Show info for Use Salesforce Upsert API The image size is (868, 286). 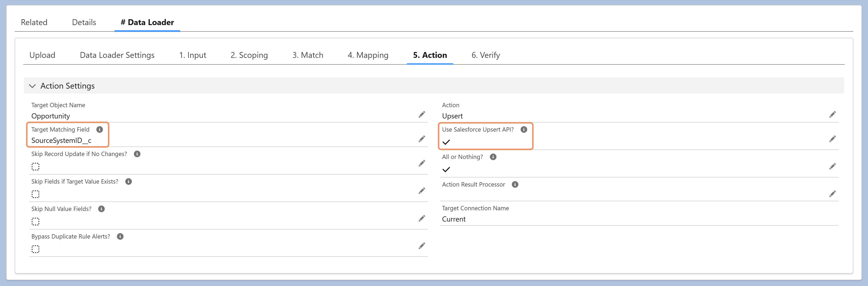tap(524, 129)
